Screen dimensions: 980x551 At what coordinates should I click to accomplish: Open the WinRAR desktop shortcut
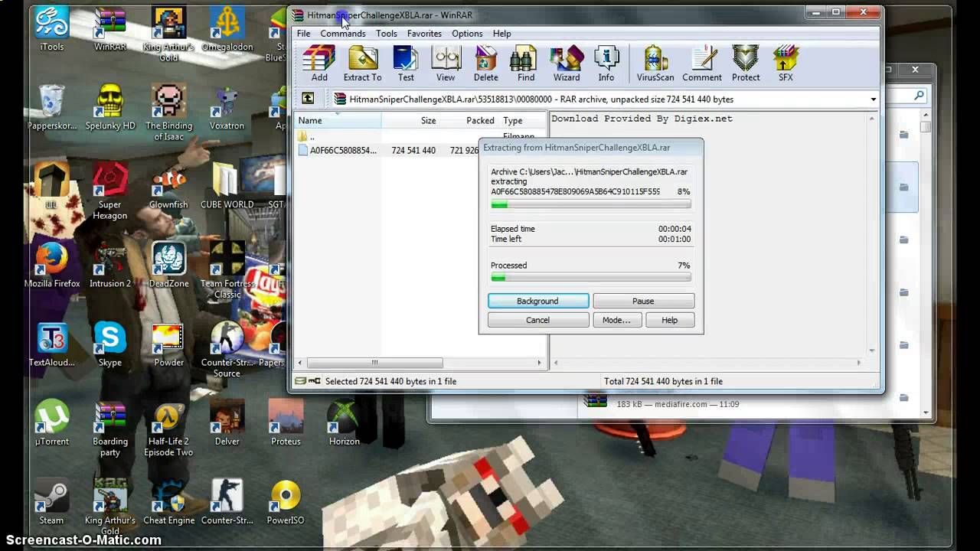(x=110, y=29)
